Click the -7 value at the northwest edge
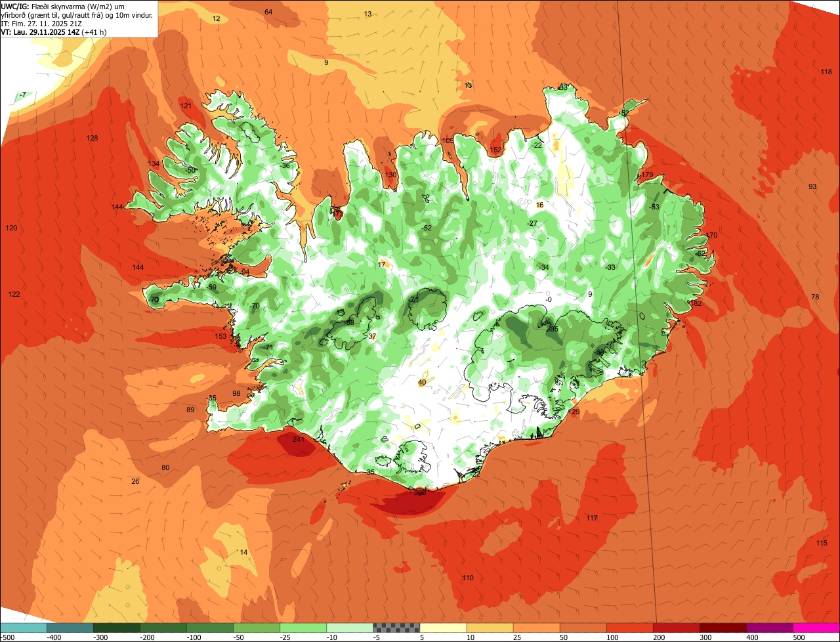840x642 pixels. [x=23, y=96]
